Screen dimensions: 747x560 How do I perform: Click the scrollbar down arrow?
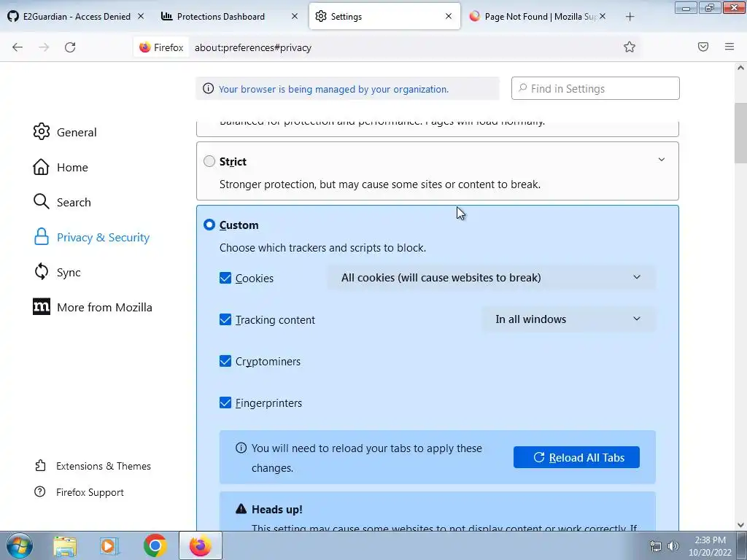(740, 525)
